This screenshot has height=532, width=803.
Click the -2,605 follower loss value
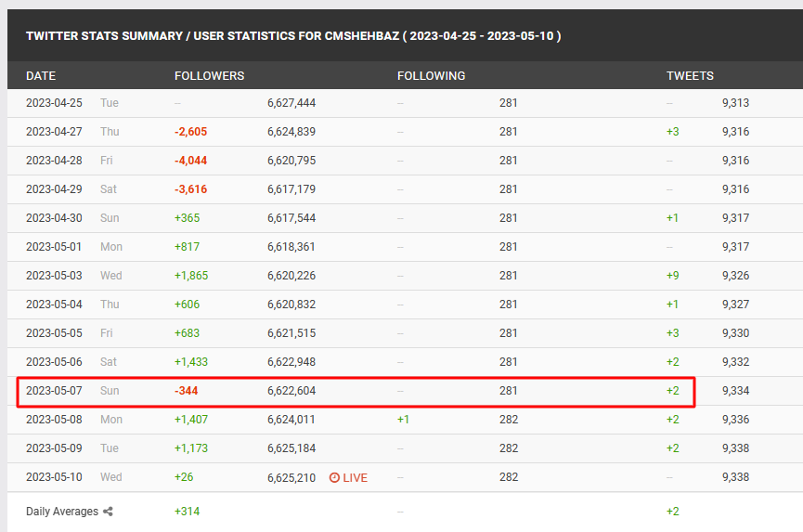pyautogui.click(x=190, y=132)
